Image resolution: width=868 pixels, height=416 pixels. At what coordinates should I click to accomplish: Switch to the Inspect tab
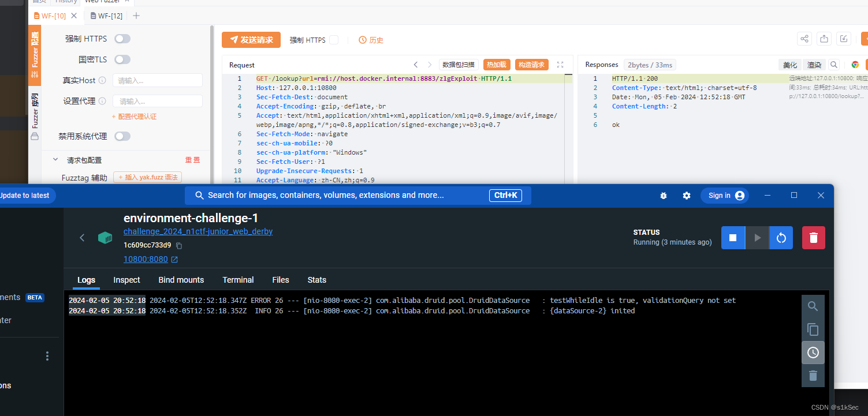126,280
